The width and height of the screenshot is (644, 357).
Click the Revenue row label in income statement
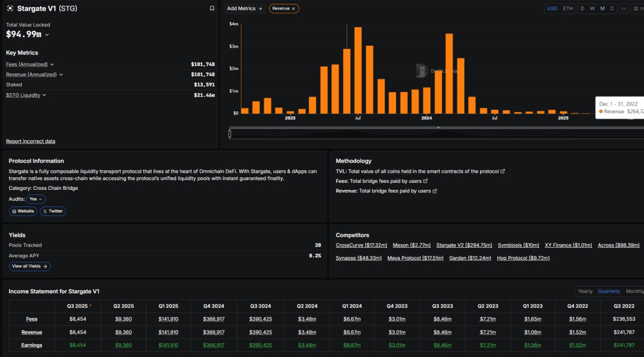pos(32,332)
